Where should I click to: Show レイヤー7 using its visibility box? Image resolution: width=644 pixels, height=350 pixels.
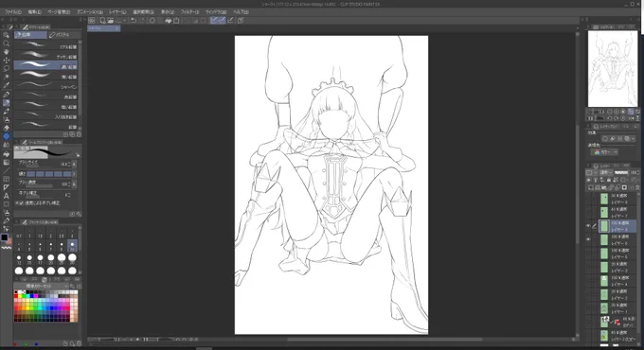pyautogui.click(x=588, y=212)
